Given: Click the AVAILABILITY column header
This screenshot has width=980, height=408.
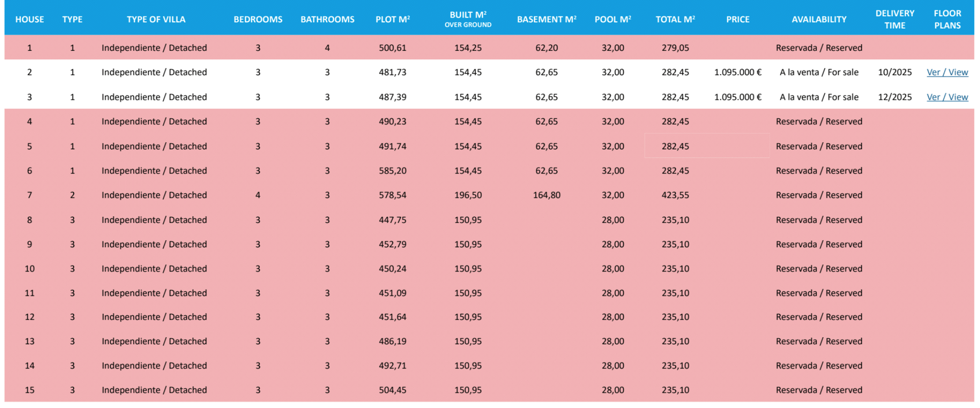Looking at the screenshot, I should 819,19.
